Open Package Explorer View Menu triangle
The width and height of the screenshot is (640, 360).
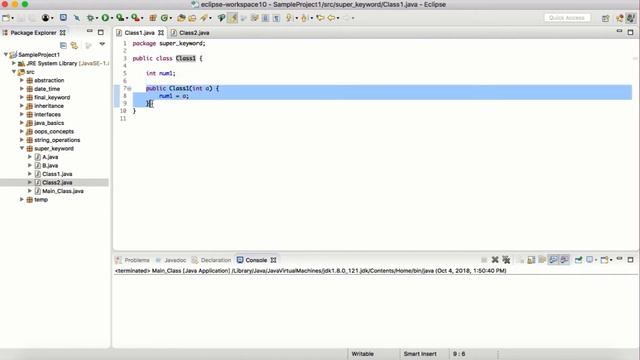[102, 44]
